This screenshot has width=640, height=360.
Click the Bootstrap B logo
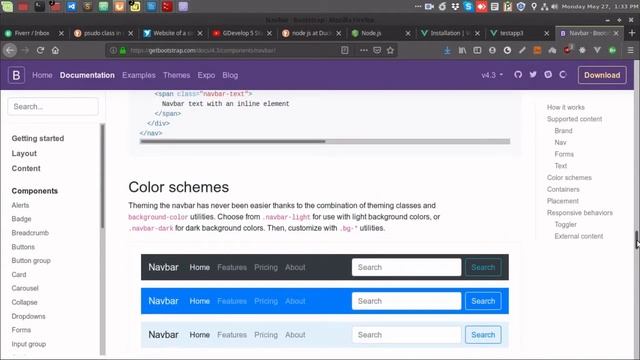pos(16,75)
